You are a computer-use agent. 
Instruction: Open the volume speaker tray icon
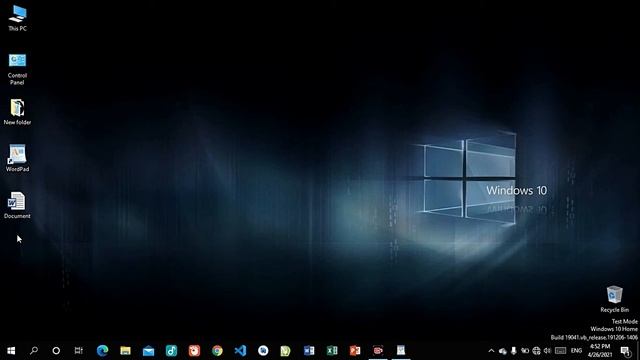[547, 351]
